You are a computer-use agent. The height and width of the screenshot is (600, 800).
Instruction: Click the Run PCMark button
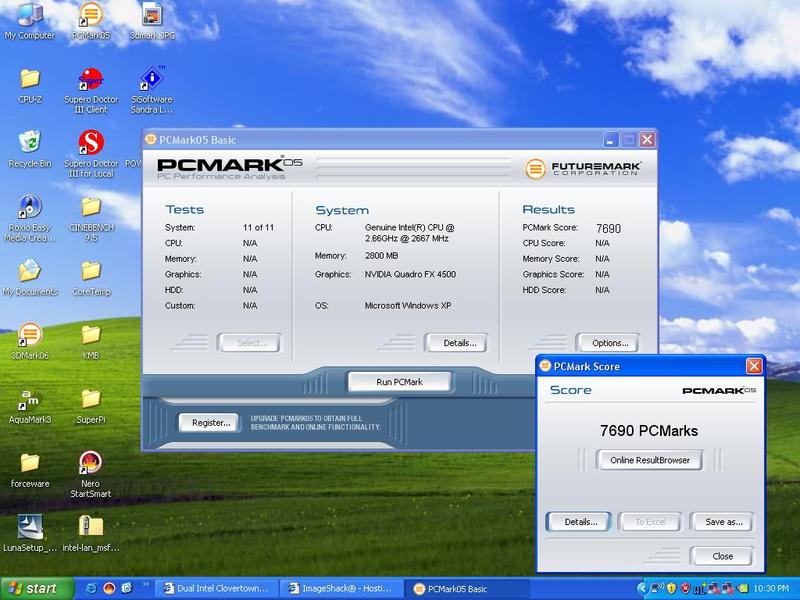[x=399, y=382]
